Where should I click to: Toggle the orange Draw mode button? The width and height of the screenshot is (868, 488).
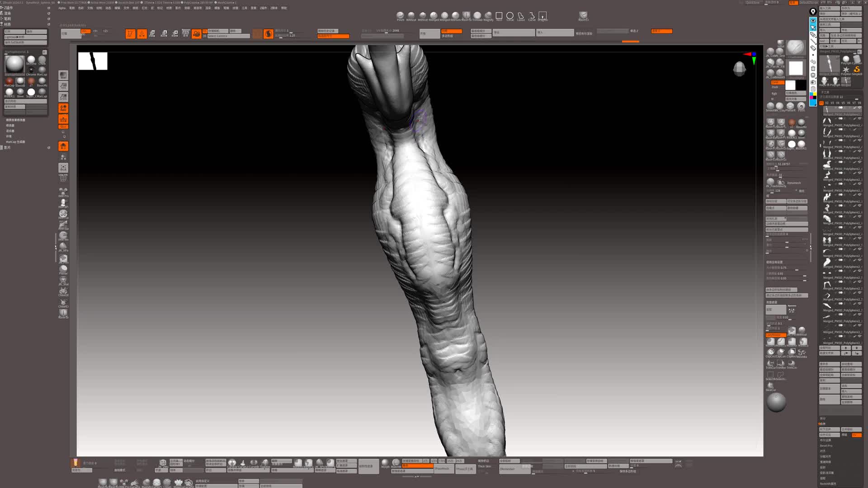point(142,34)
